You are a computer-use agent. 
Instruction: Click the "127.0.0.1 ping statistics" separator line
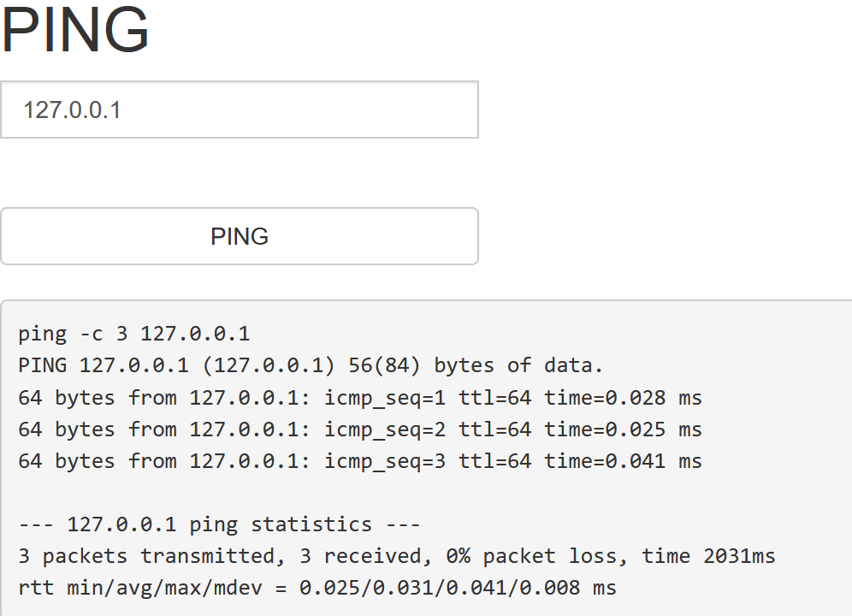[219, 524]
